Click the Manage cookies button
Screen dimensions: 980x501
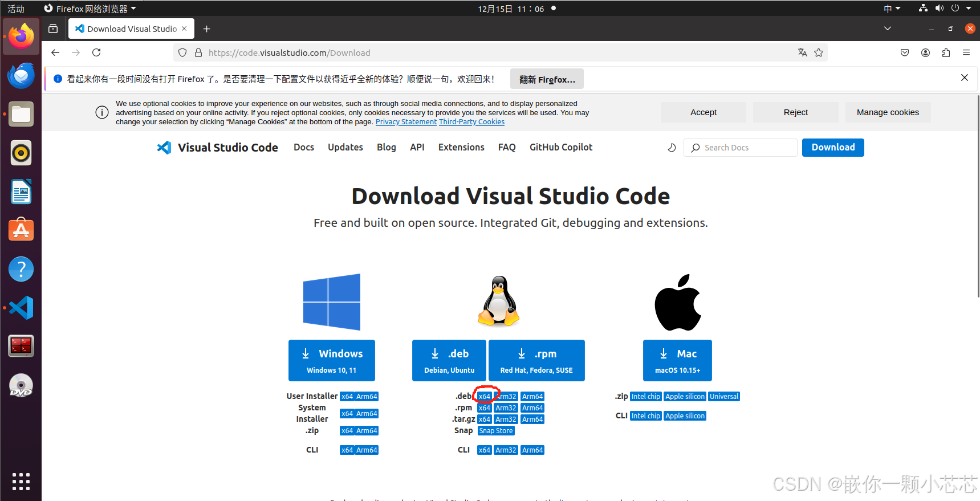(888, 112)
